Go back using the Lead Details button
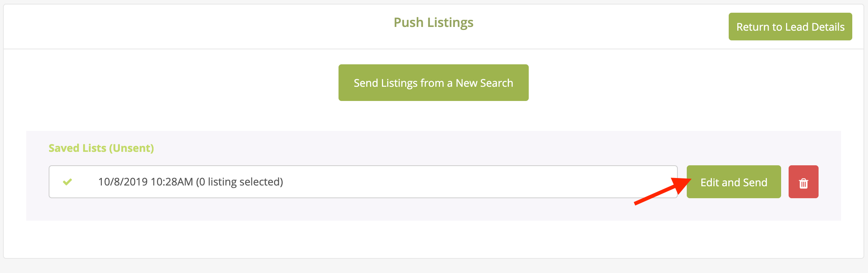 click(x=790, y=27)
